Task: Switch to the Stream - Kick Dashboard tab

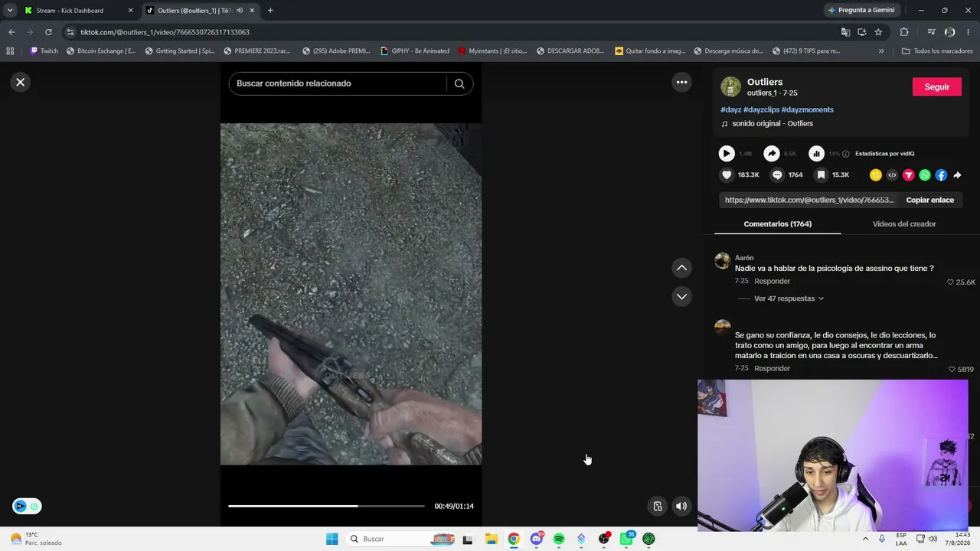Action: pyautogui.click(x=77, y=11)
